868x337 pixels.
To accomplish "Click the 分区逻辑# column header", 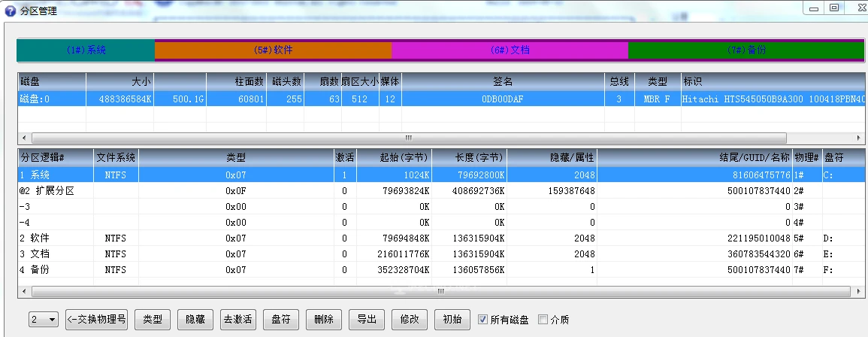I will [x=56, y=157].
